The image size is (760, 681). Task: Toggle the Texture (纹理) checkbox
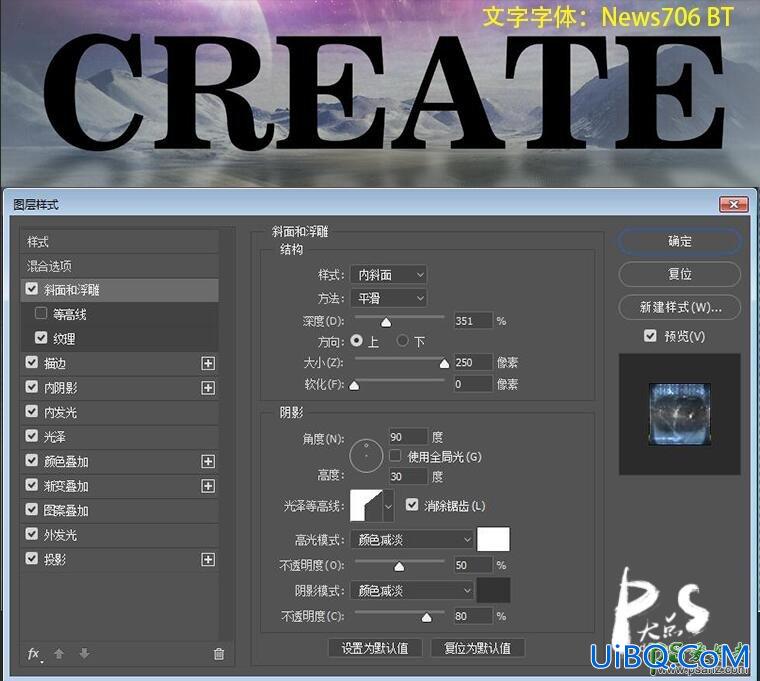[x=41, y=338]
